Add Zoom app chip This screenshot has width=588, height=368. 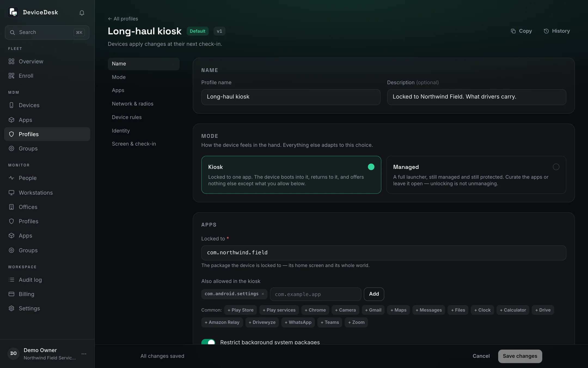point(356,322)
